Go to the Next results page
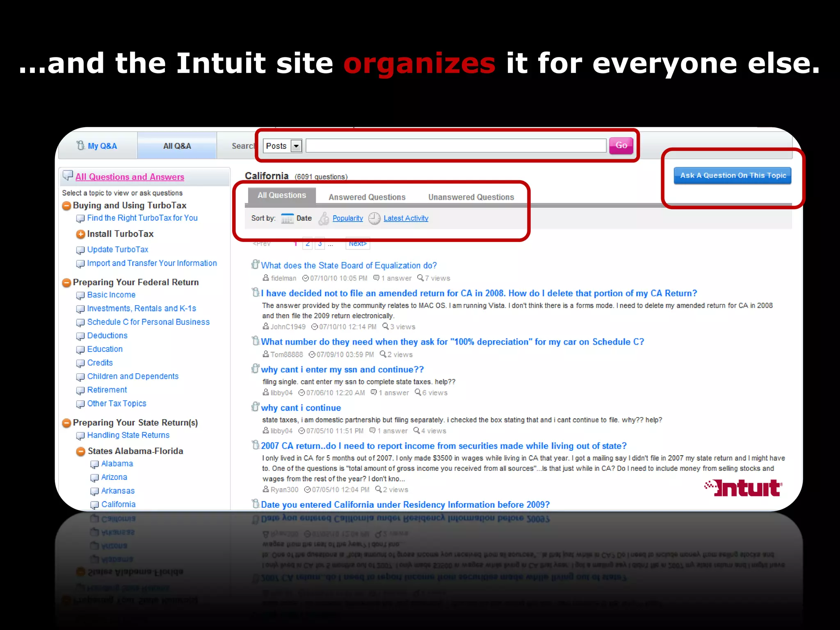The height and width of the screenshot is (630, 840). pos(357,244)
